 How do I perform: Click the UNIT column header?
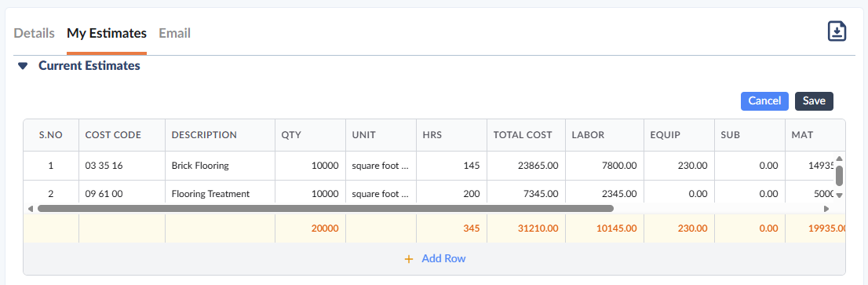tap(381, 135)
